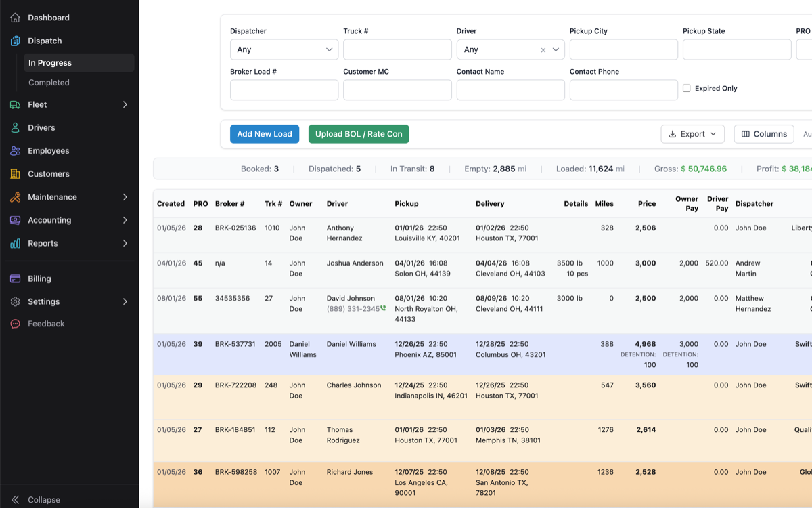This screenshot has width=812, height=508.
Task: Click broker number 34535356
Action: (x=233, y=299)
